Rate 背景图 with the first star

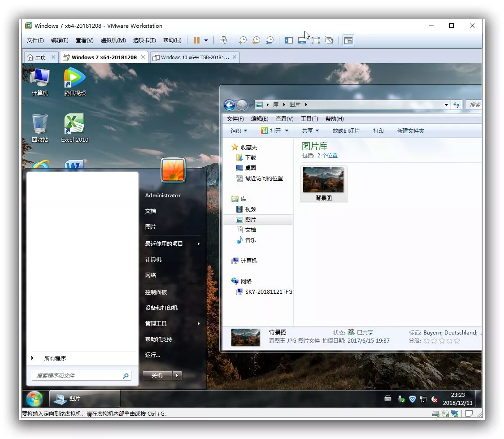click(426, 341)
